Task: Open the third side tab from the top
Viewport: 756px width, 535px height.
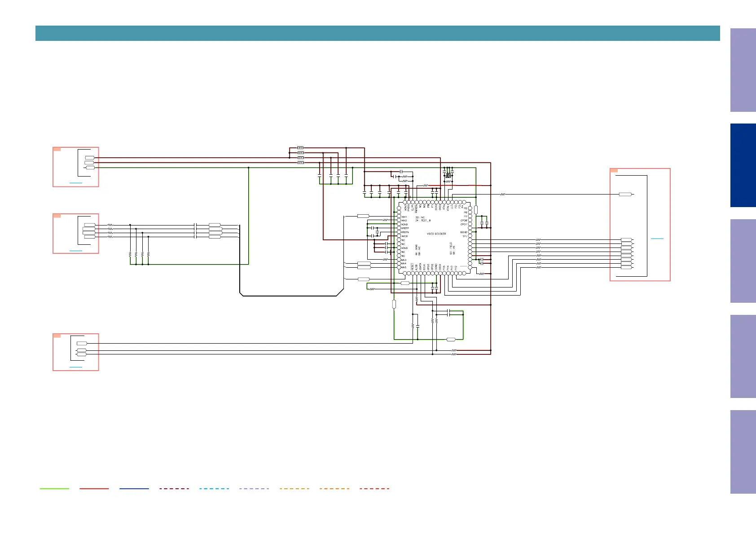Action: 743,261
